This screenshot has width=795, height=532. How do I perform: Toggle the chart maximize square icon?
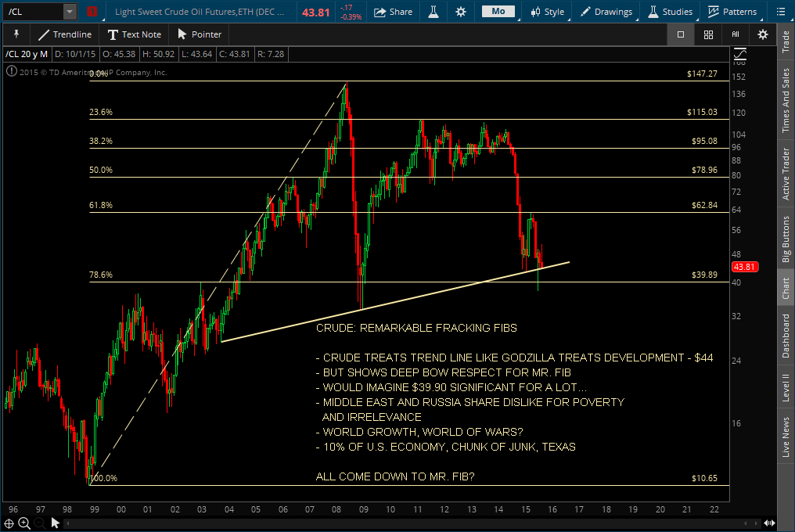click(x=680, y=34)
